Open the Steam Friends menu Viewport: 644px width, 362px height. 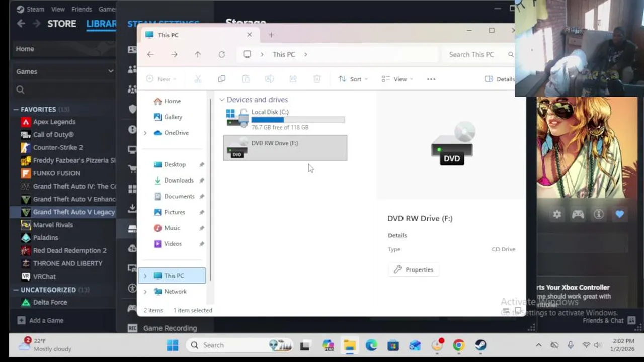click(x=82, y=9)
